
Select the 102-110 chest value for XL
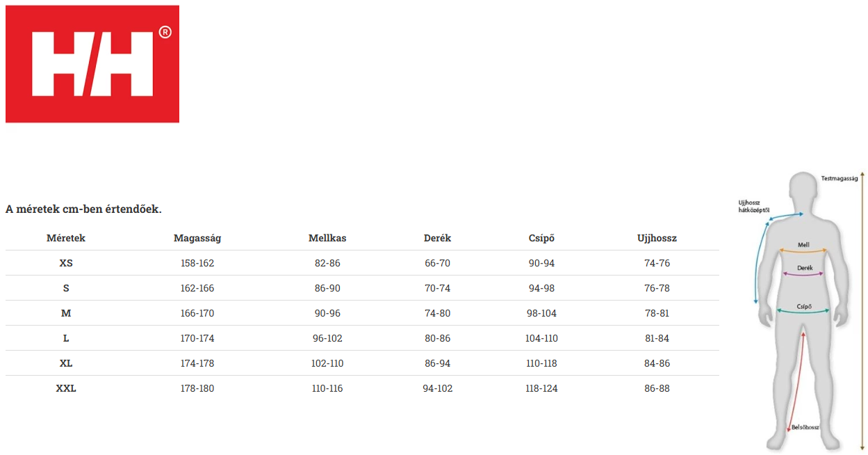(327, 363)
